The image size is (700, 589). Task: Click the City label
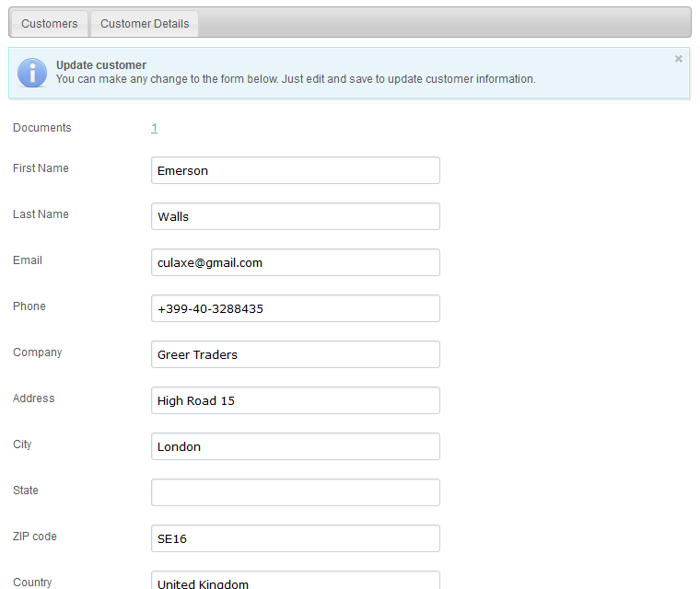click(22, 445)
